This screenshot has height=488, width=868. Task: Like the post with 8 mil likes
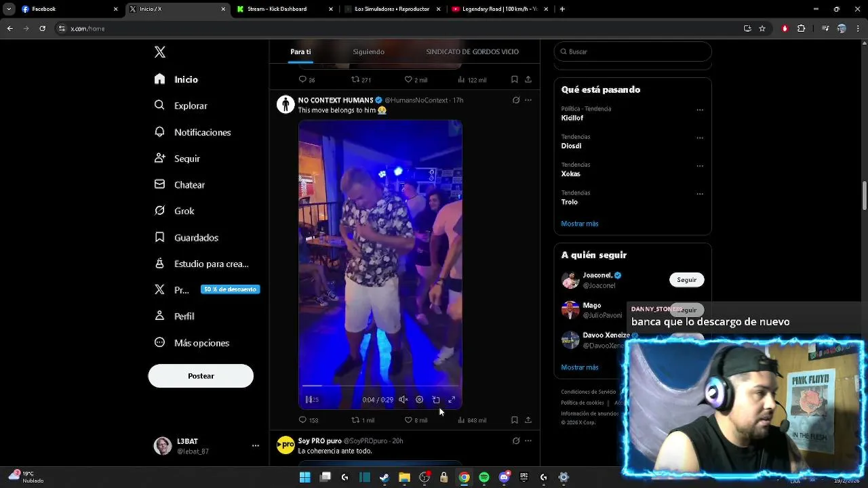pos(416,420)
